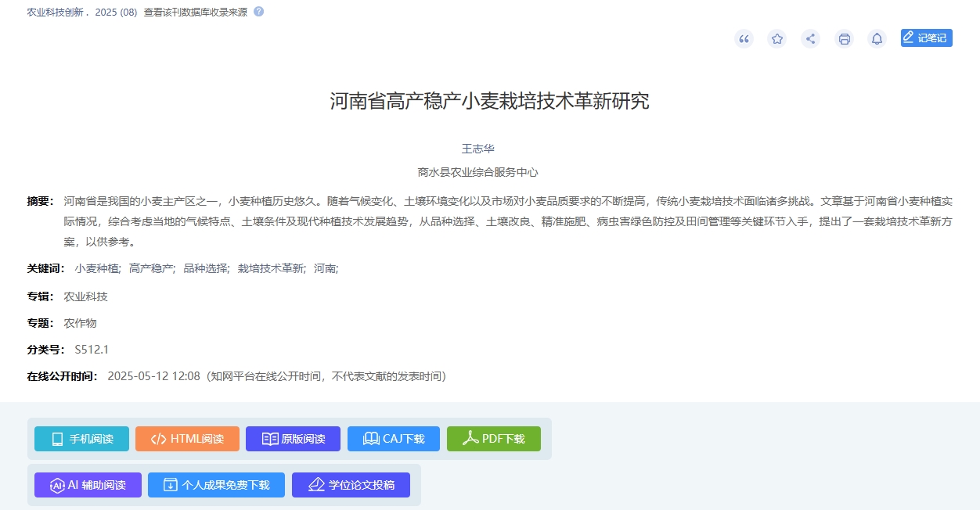This screenshot has height=510, width=980.
Task: Open the 记笔记 note-taking button
Action: click(x=926, y=38)
